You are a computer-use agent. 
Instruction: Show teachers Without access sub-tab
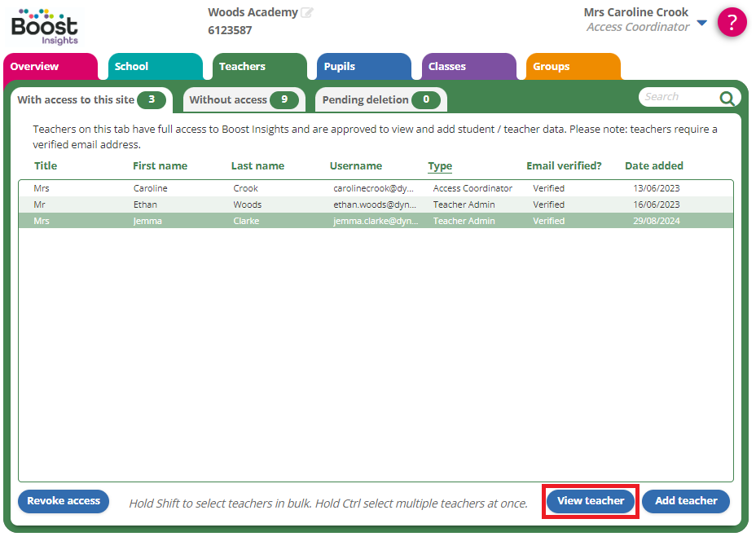tap(243, 100)
